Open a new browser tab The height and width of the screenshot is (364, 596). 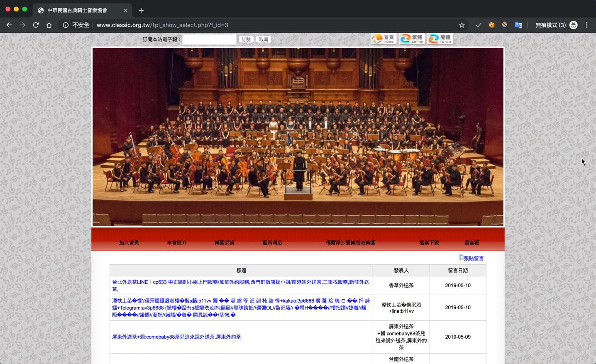tap(141, 10)
